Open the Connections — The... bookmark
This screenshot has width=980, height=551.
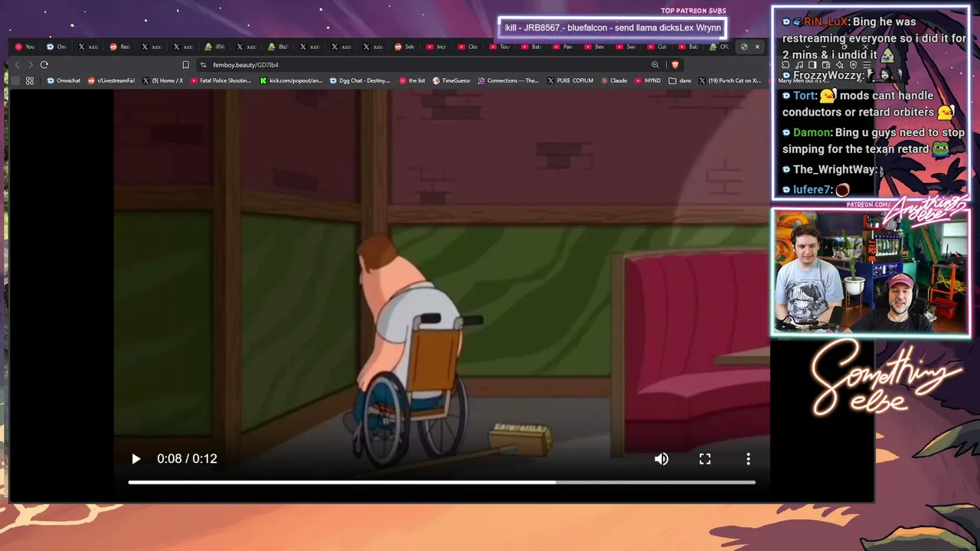coord(508,80)
